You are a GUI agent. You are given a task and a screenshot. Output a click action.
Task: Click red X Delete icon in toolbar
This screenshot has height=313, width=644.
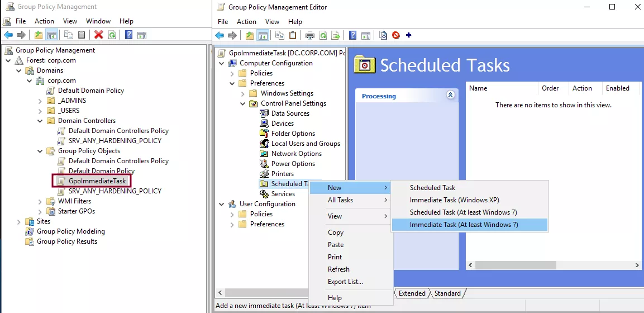pyautogui.click(x=98, y=35)
